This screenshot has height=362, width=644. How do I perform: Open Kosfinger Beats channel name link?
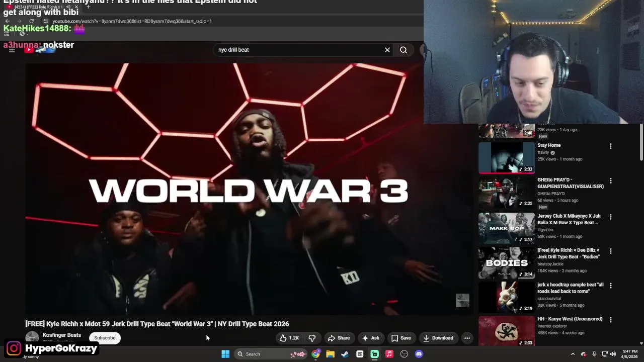(x=62, y=335)
